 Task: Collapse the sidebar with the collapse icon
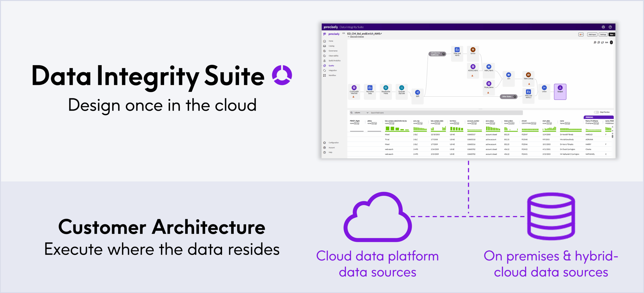(344, 33)
